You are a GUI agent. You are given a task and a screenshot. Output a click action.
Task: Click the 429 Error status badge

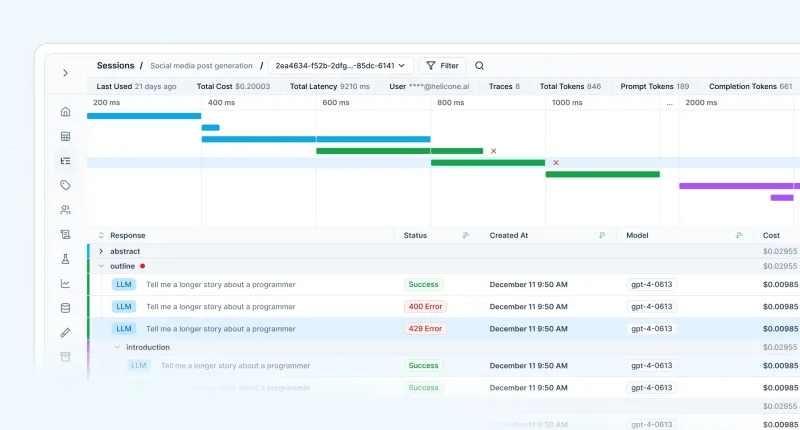[x=425, y=328]
